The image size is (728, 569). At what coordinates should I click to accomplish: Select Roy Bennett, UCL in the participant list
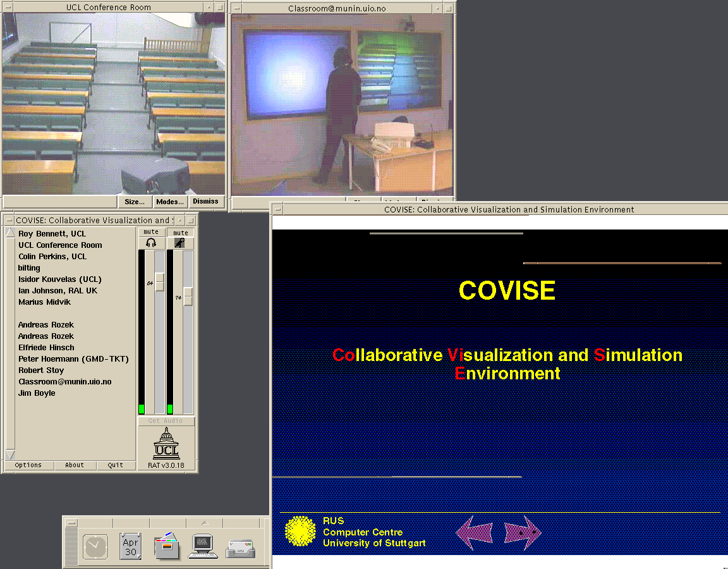point(52,234)
